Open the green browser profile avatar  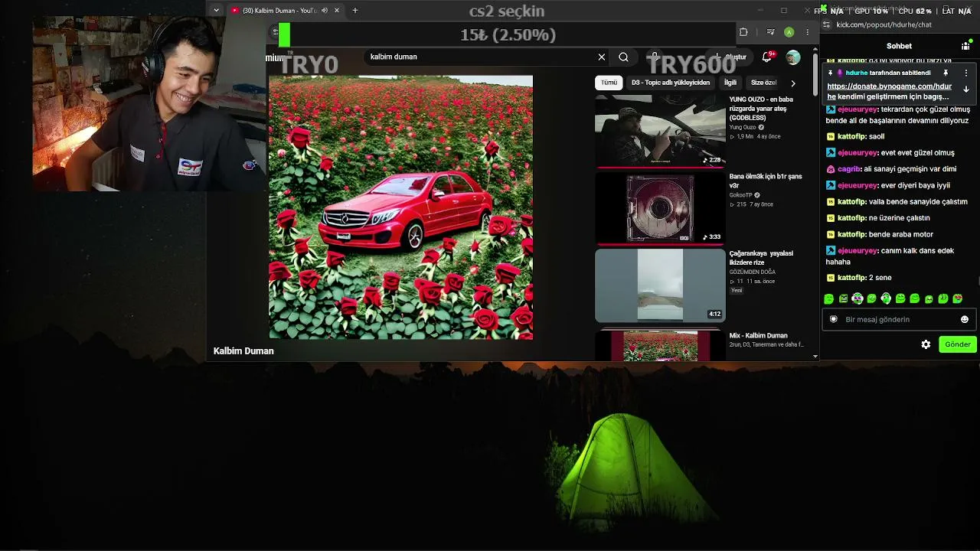click(789, 32)
